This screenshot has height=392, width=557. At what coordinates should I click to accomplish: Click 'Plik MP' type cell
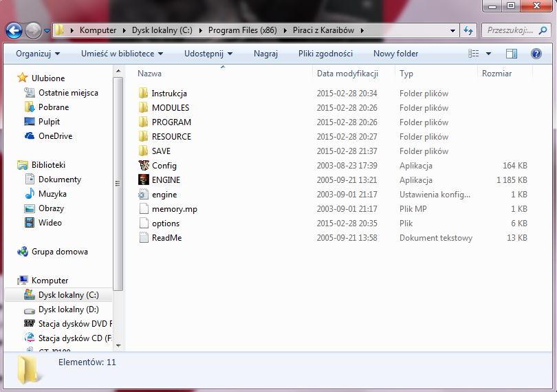tap(413, 209)
